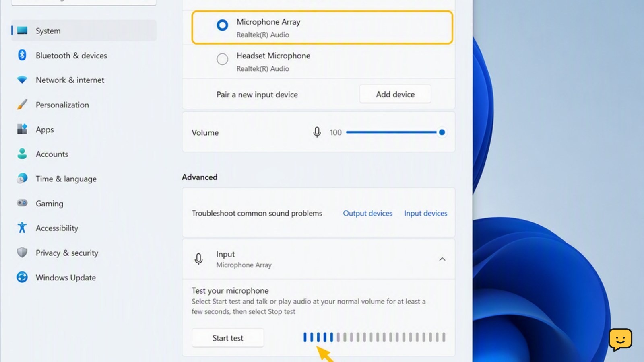Click the Input section microphone icon

click(198, 259)
